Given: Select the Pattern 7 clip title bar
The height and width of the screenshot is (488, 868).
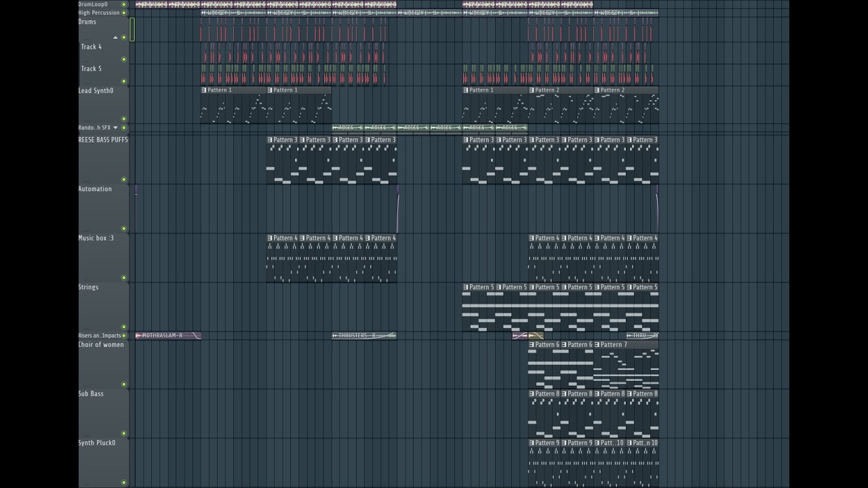Looking at the screenshot, I should (626, 345).
